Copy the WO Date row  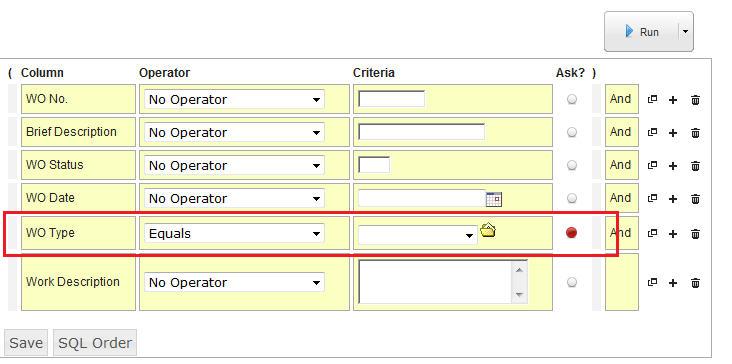(653, 198)
